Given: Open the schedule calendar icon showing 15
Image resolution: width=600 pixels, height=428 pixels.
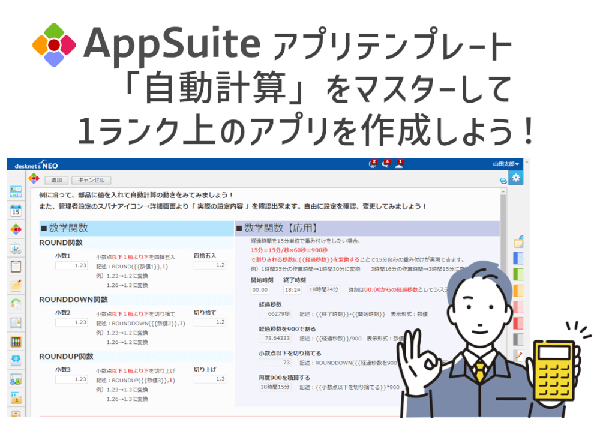Looking at the screenshot, I should click(x=16, y=210).
